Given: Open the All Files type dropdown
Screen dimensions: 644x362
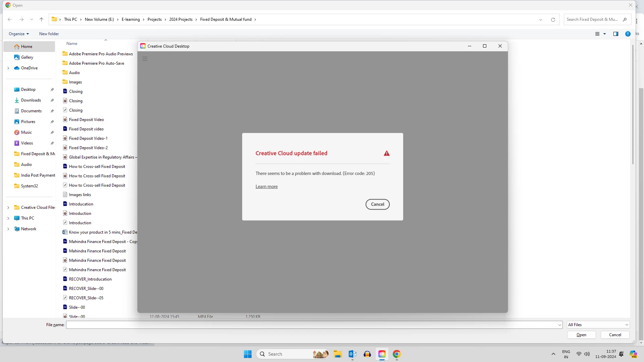Looking at the screenshot, I should [x=598, y=325].
